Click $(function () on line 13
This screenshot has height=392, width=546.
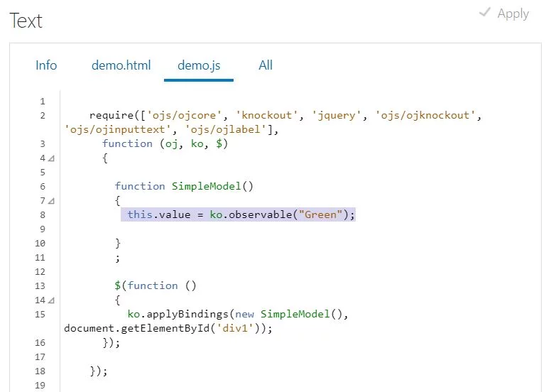click(x=155, y=285)
